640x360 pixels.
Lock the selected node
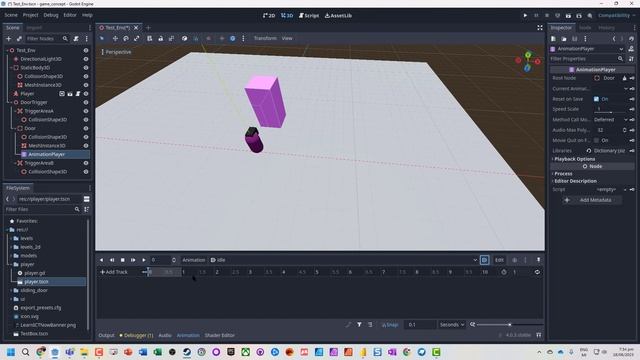(x=160, y=38)
